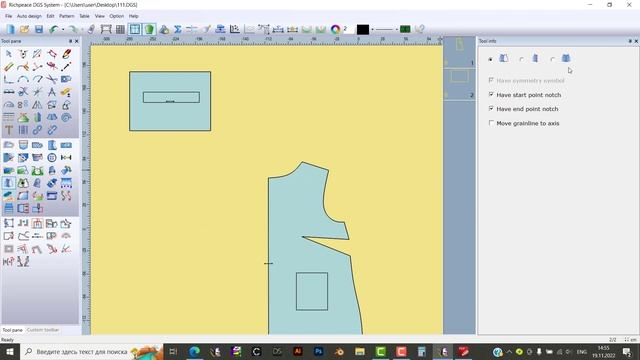Select the red pencil tool in Tool pane

tap(66, 54)
